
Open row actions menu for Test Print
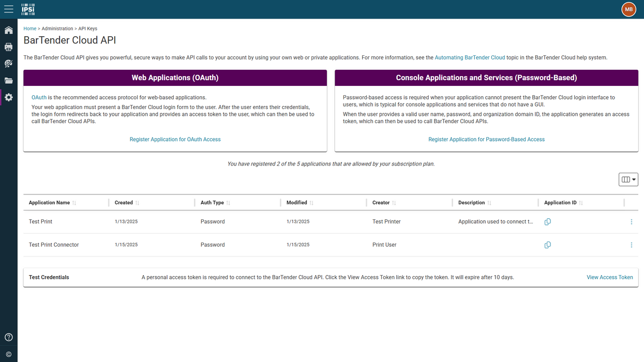coord(631,222)
